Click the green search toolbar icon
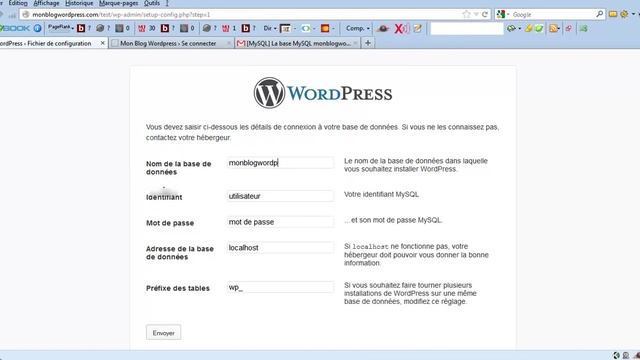Screen dimensions: 640x360 tap(539, 28)
